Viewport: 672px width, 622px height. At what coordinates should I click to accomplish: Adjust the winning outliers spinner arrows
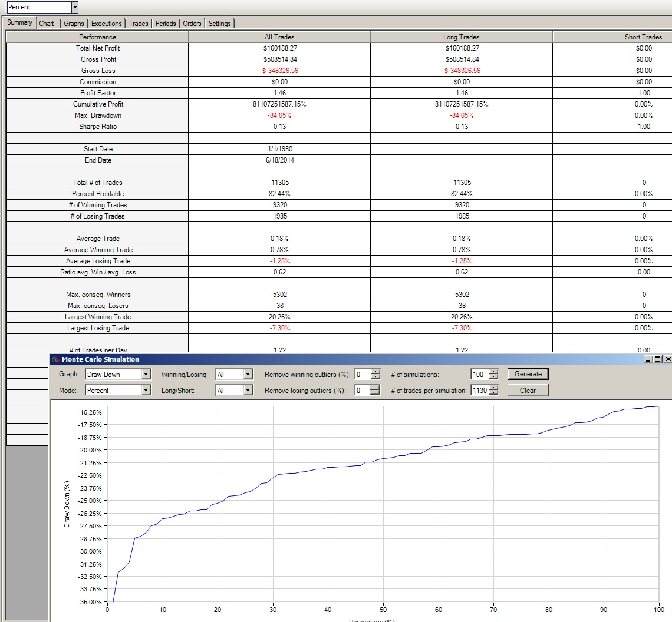tap(375, 375)
